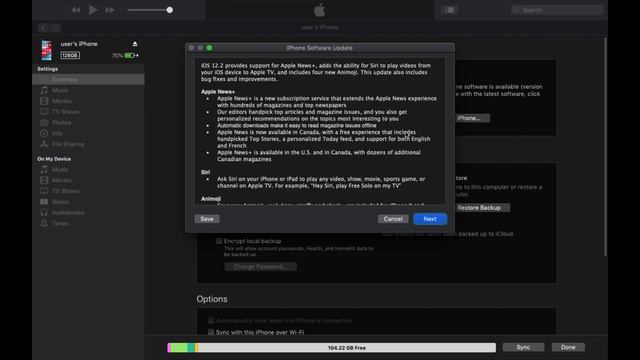
Task: Click the battery level indicator
Action: [130, 55]
